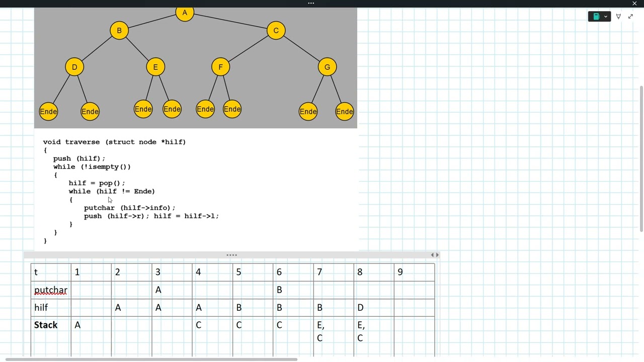Click the Stack cell 'C' under column 4
Image resolution: width=644 pixels, height=362 pixels.
212,336
